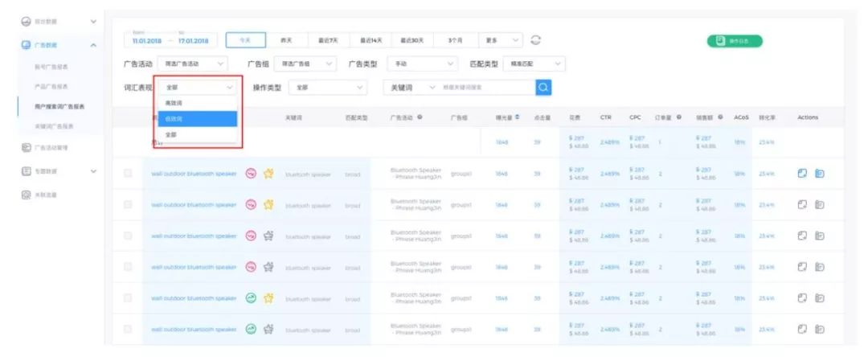Image resolution: width=868 pixels, height=357 pixels.
Task: Click the document icon inside the green 操作日志 button
Action: 721,41
